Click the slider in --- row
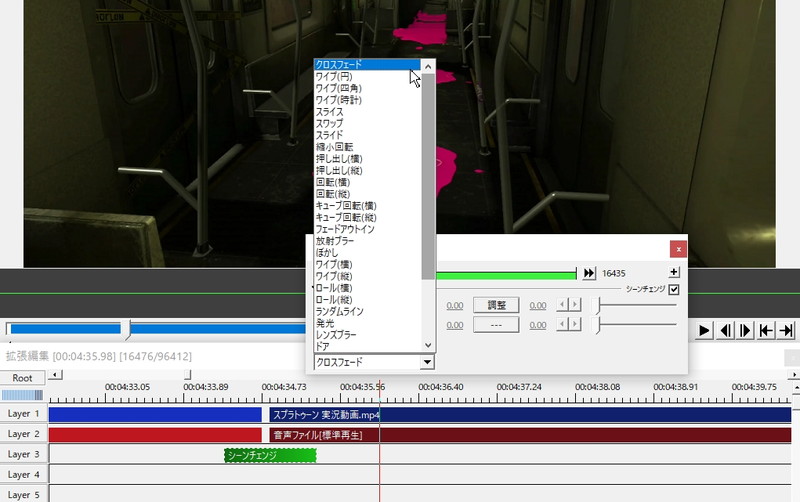The image size is (800, 502). [635, 324]
